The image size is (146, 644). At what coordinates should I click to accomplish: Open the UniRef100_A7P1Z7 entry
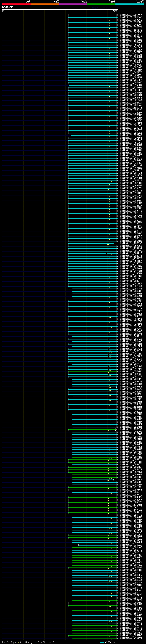(131, 259)
